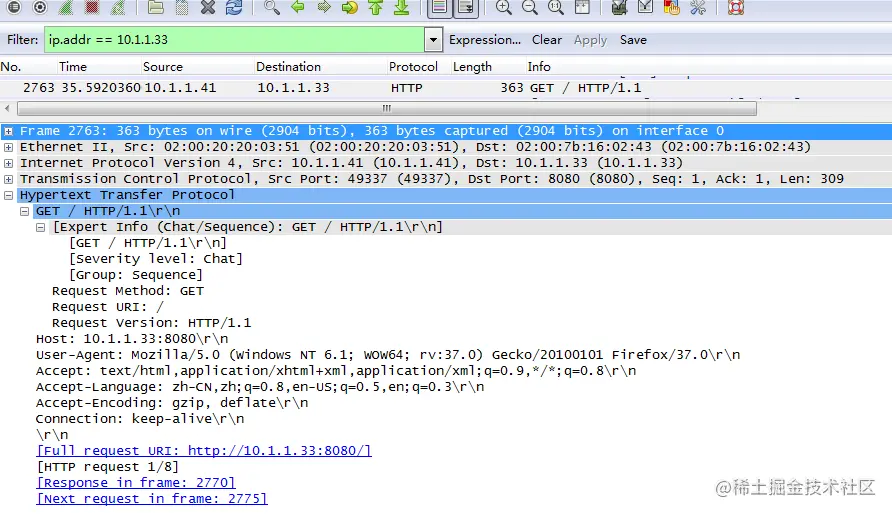892x514 pixels.
Task: Open capture options dialog
Action: [x=40, y=7]
